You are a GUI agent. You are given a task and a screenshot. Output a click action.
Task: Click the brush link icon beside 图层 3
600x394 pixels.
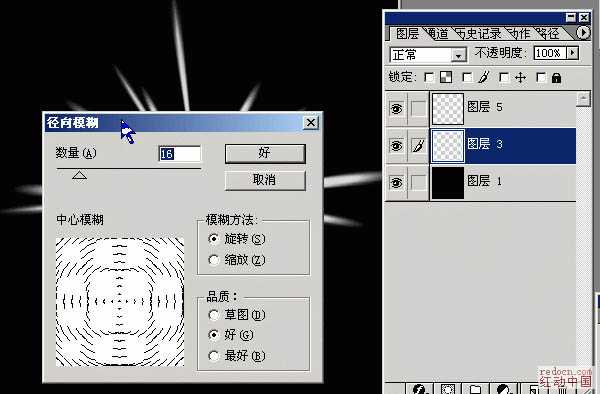[x=419, y=146]
